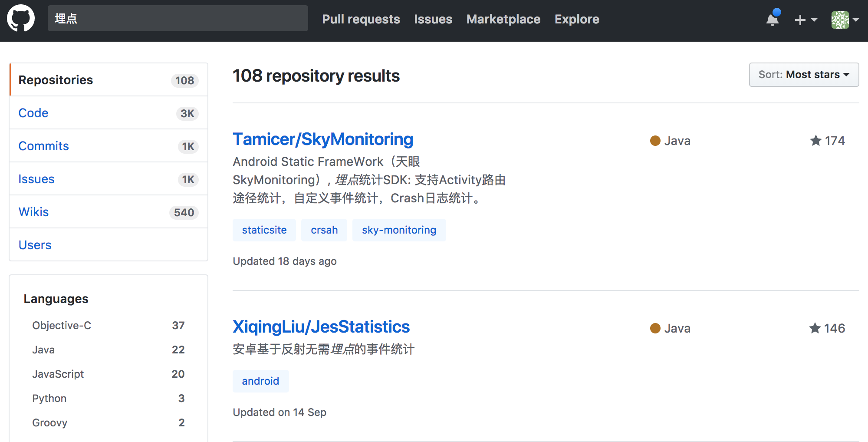Open the Sort: Most stars dropdown
The height and width of the screenshot is (442, 868).
point(804,75)
